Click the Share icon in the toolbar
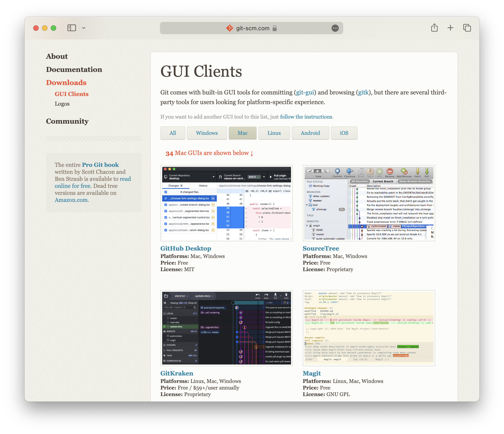The height and width of the screenshot is (434, 504). (434, 28)
